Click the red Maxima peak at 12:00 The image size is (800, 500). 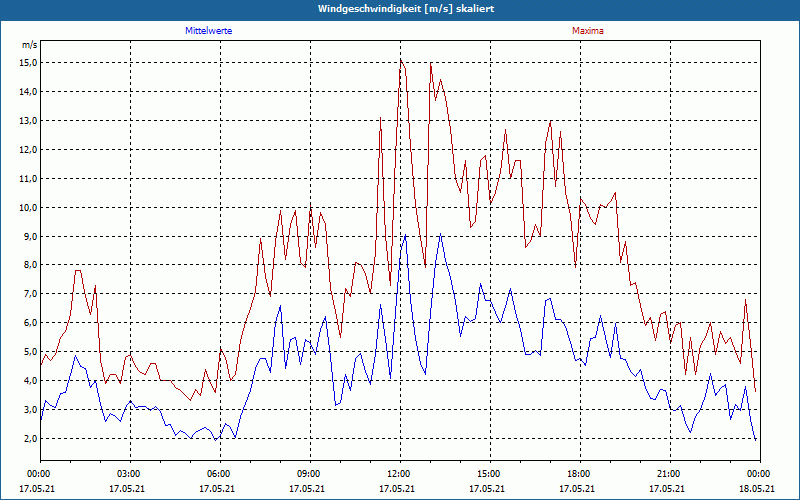tap(401, 59)
